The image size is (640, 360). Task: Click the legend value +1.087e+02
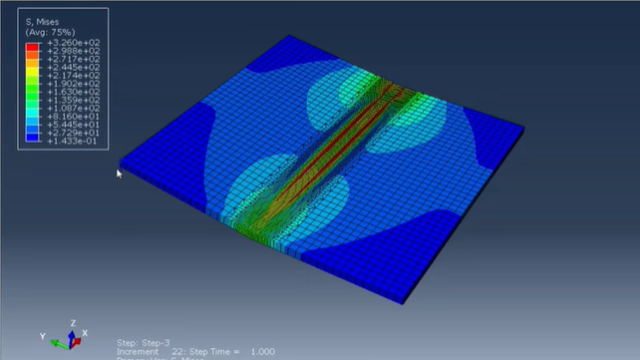[x=73, y=108]
